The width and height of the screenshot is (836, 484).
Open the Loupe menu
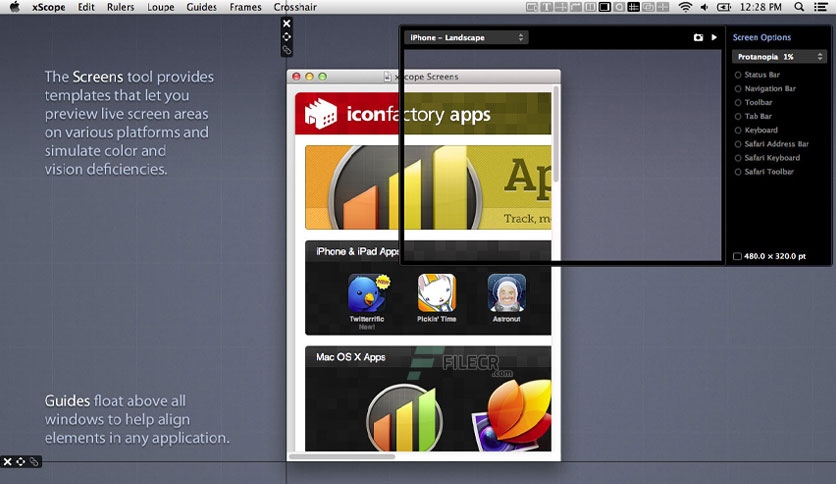pyautogui.click(x=160, y=7)
